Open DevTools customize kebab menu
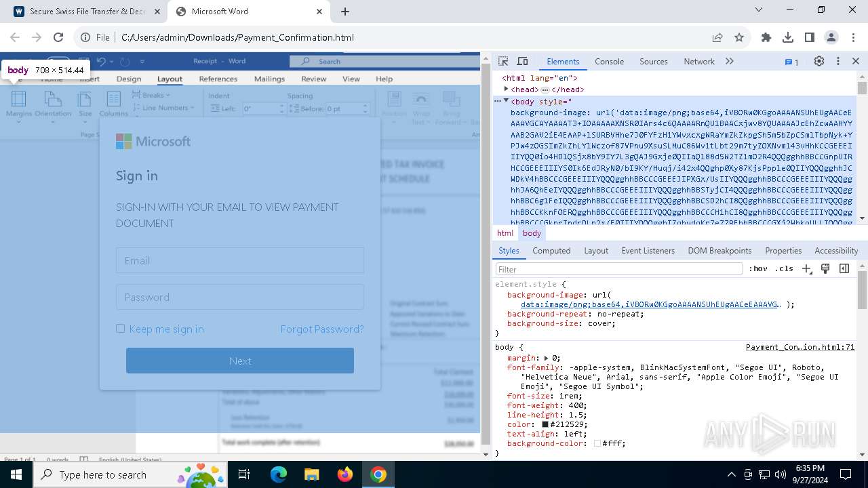 pos(837,61)
